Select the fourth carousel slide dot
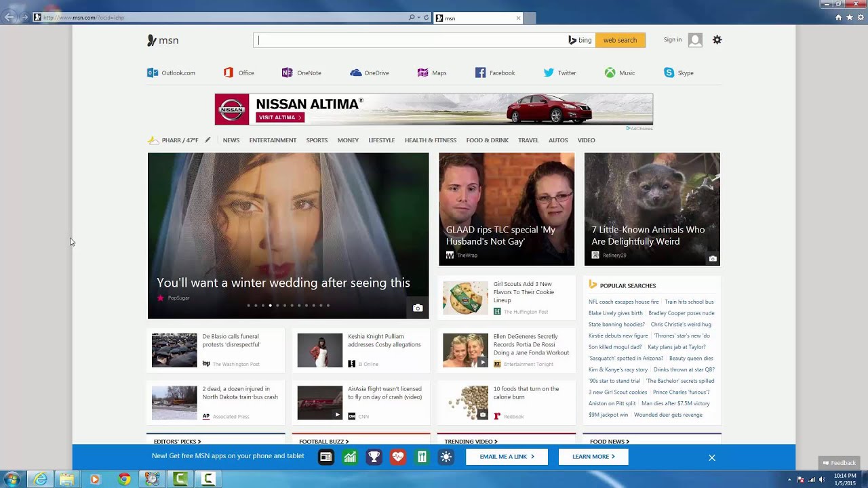This screenshot has width=868, height=488. [x=270, y=306]
